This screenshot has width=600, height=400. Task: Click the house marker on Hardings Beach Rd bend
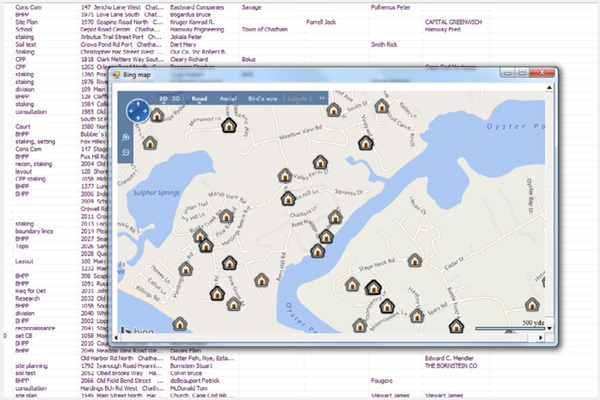coord(206,245)
